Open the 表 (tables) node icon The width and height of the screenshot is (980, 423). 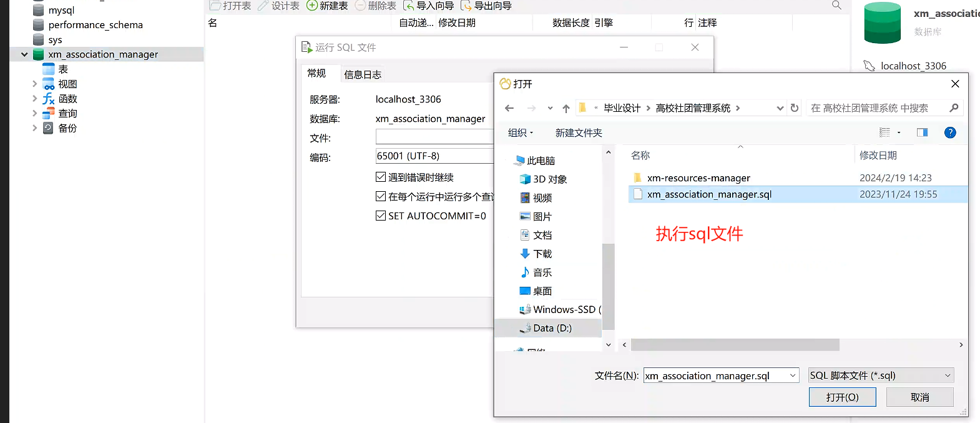pos(49,69)
